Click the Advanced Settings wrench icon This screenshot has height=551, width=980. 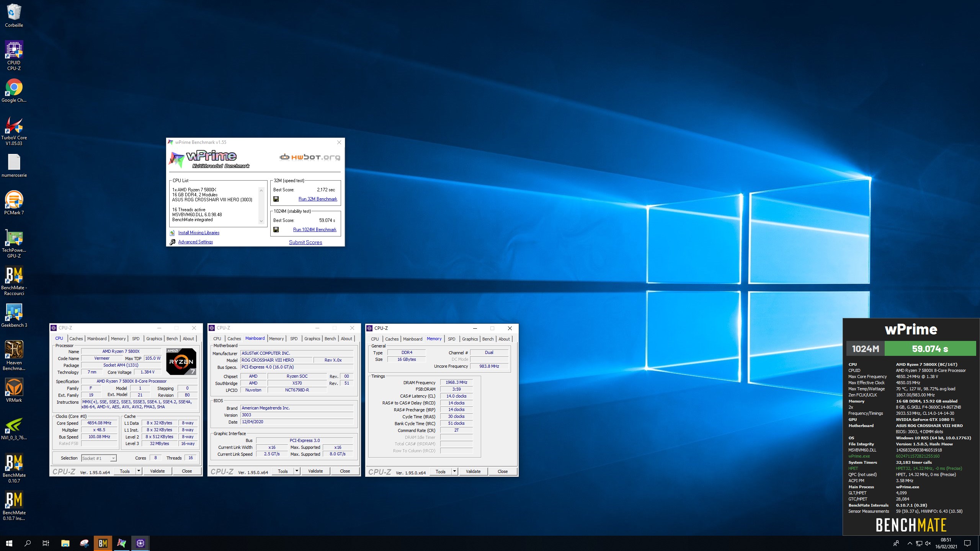pyautogui.click(x=172, y=242)
